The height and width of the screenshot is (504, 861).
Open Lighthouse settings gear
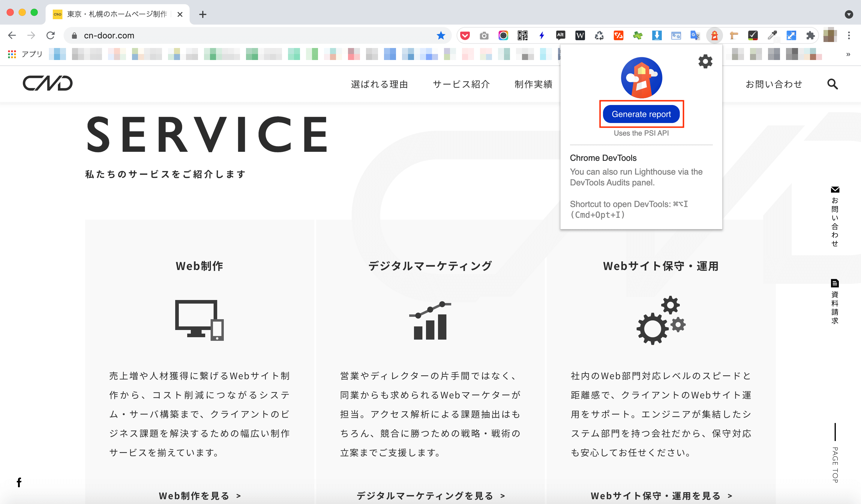[x=705, y=61]
